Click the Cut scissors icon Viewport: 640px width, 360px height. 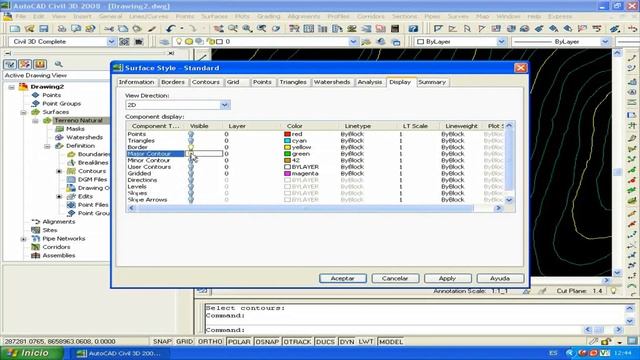click(109, 29)
